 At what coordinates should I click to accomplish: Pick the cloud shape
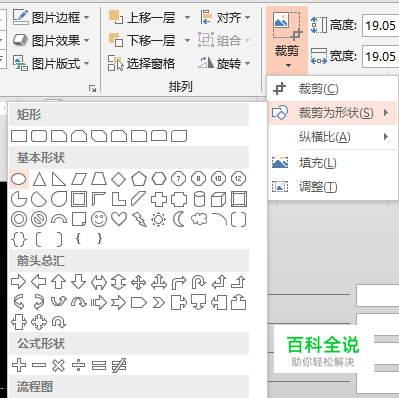point(199,219)
